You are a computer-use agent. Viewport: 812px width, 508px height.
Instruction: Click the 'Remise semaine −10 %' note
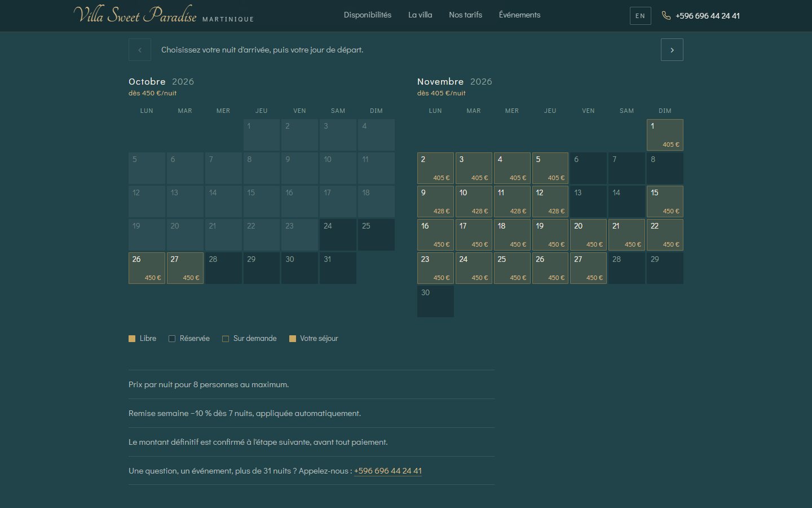[x=245, y=413]
